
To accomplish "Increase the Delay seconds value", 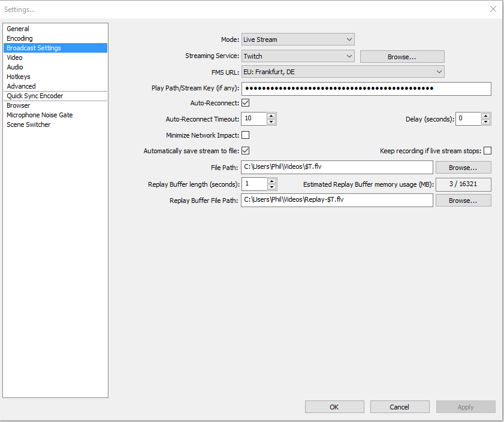I will 485,116.
